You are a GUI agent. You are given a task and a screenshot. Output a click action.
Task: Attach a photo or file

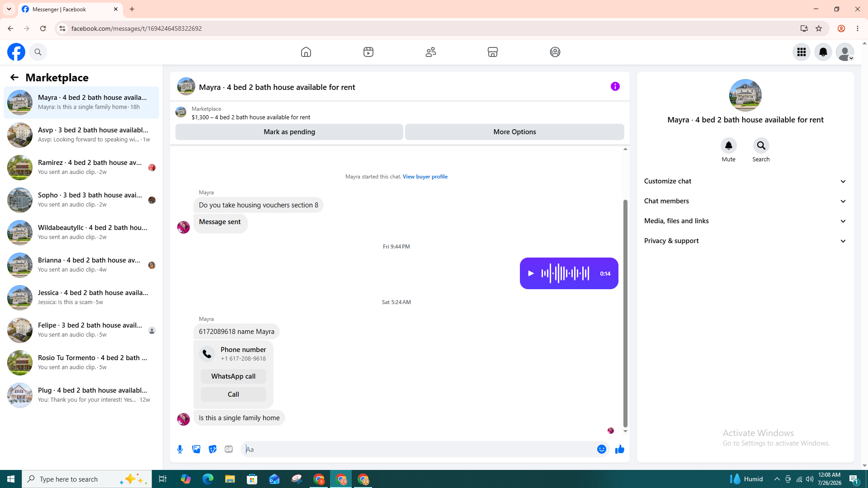[196, 449]
